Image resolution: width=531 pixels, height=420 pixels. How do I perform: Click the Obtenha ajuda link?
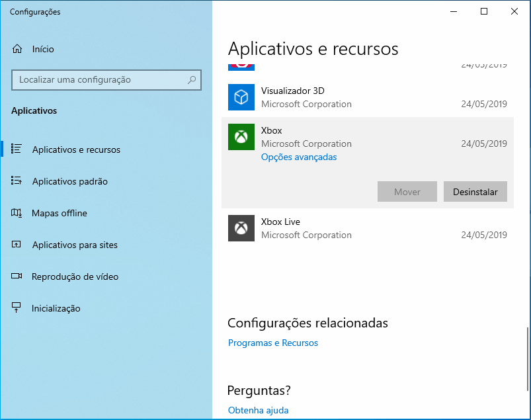tap(258, 410)
